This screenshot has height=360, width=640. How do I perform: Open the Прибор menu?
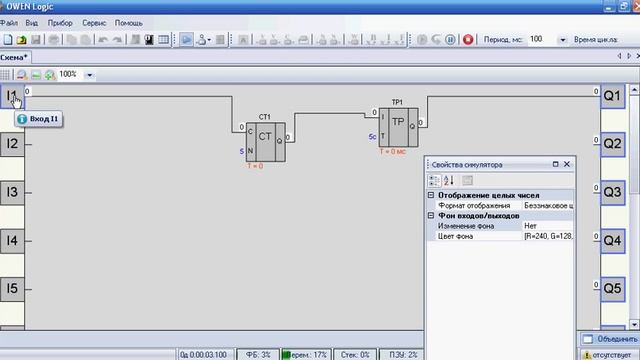(60, 23)
